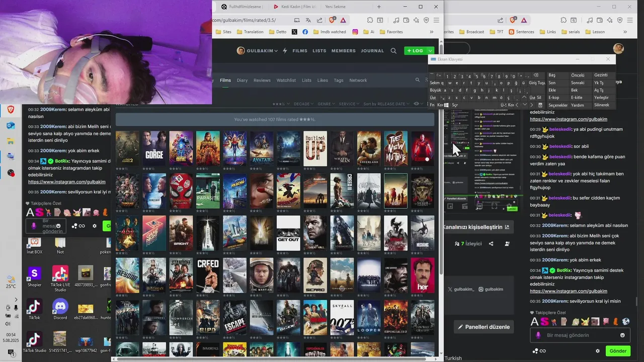Switch to the Watchlist profile tab
The height and width of the screenshot is (362, 644).
pyautogui.click(x=286, y=80)
